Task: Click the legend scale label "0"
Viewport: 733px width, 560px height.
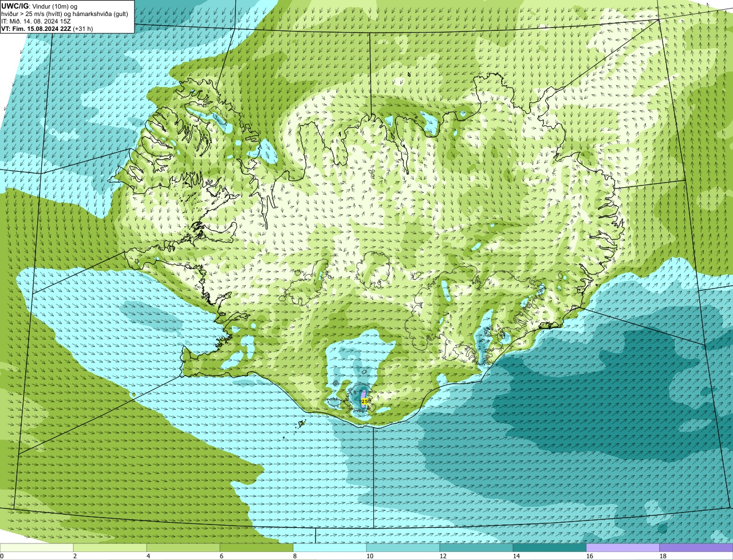Action: click(x=2, y=556)
